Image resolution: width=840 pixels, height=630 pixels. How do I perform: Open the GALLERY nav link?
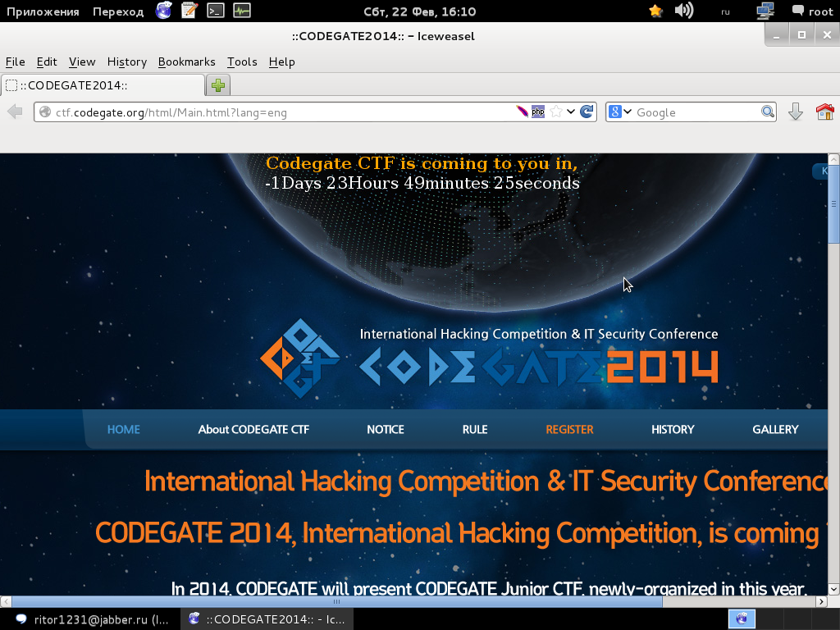pos(775,430)
